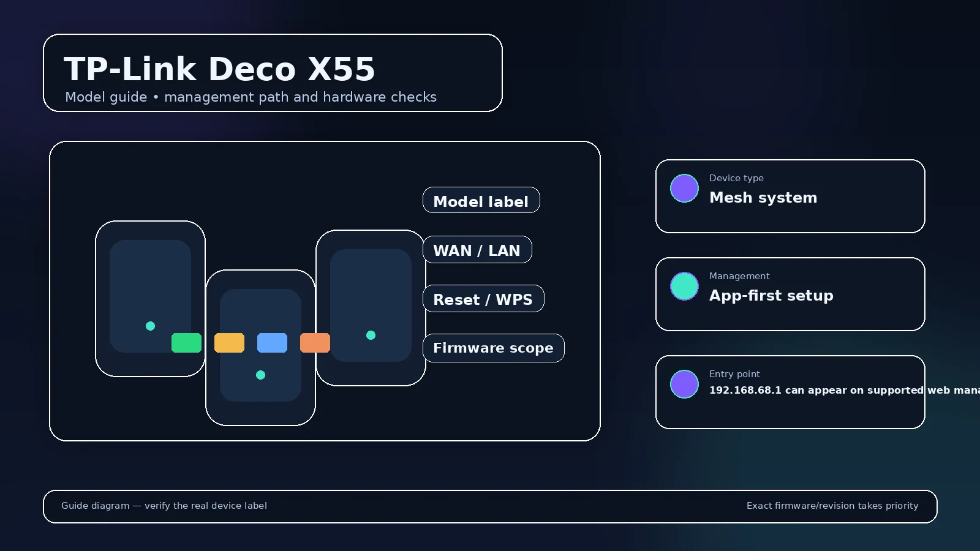Click the WAN / LAN tag
The width and height of the screenshot is (980, 551).
[477, 250]
